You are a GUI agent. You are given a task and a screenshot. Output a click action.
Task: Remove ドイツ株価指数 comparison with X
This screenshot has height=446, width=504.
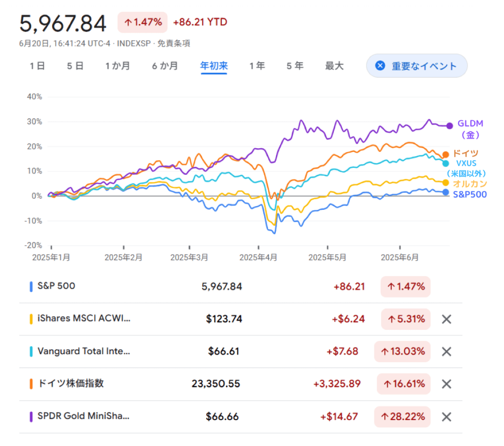click(x=446, y=384)
